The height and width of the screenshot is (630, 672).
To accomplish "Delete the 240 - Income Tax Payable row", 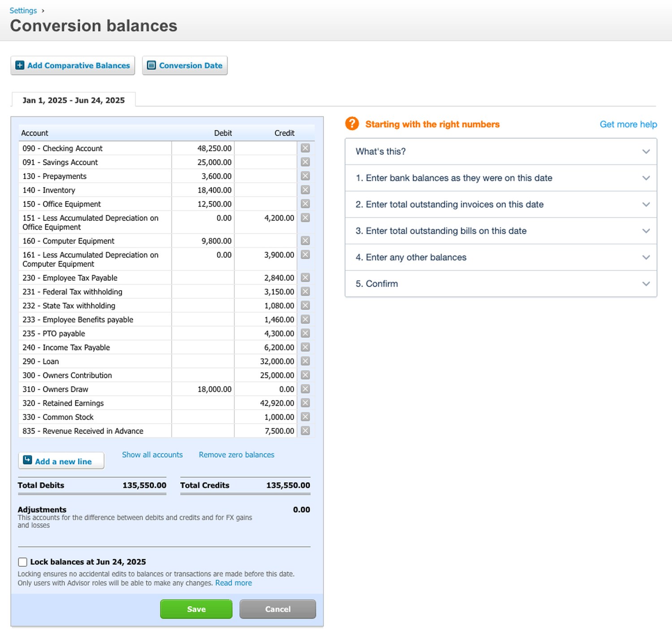I will click(x=306, y=347).
